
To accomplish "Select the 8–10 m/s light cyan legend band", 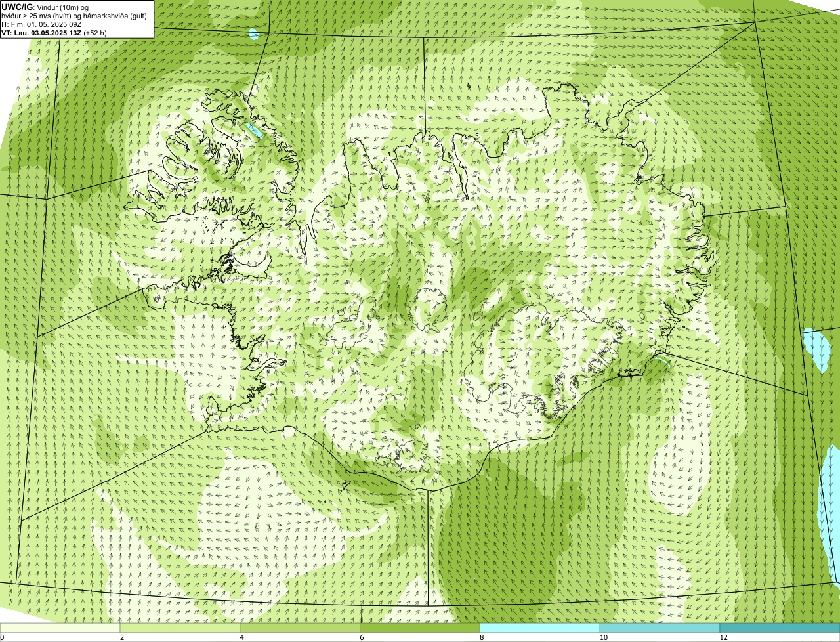I will click(x=540, y=628).
